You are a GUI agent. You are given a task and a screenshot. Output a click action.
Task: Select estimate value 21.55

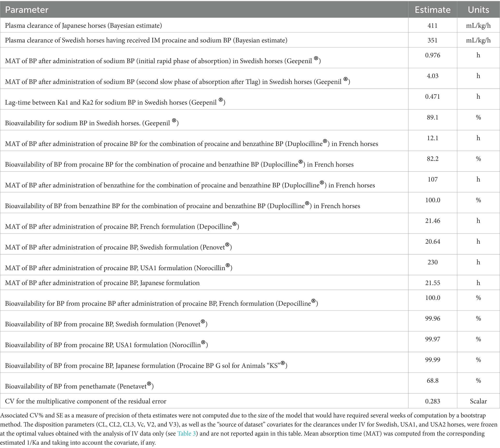pyautogui.click(x=433, y=283)
